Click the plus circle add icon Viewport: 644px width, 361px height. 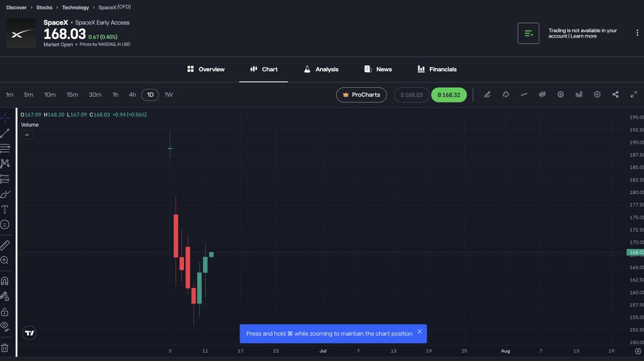point(597,94)
